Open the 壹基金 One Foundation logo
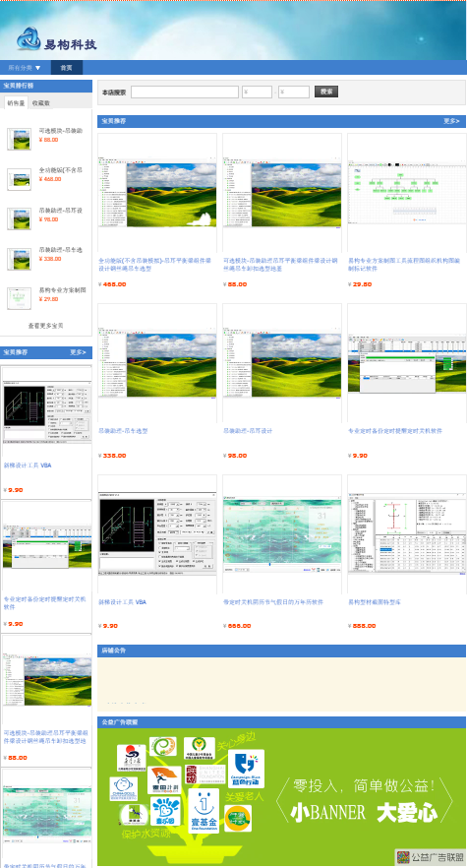Screen dimensions: 467x868 pos(204,811)
